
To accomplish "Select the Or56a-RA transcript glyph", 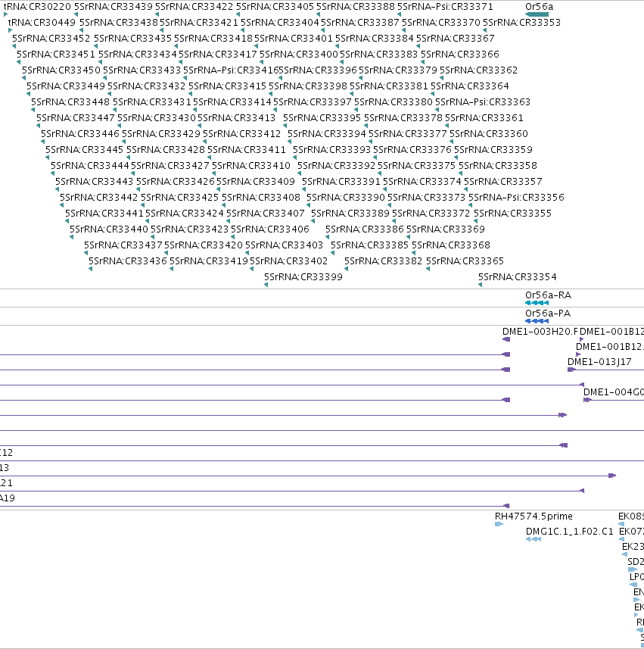I will 537,303.
